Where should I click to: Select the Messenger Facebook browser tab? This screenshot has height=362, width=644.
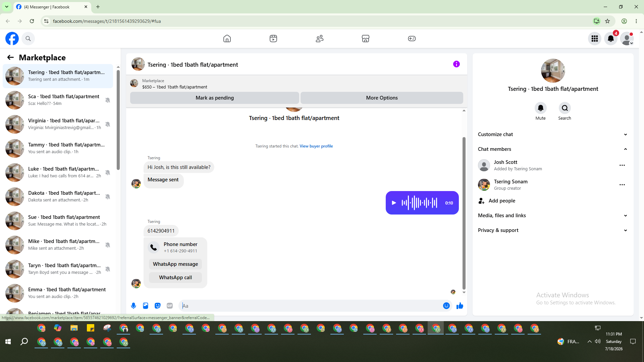[x=52, y=7]
